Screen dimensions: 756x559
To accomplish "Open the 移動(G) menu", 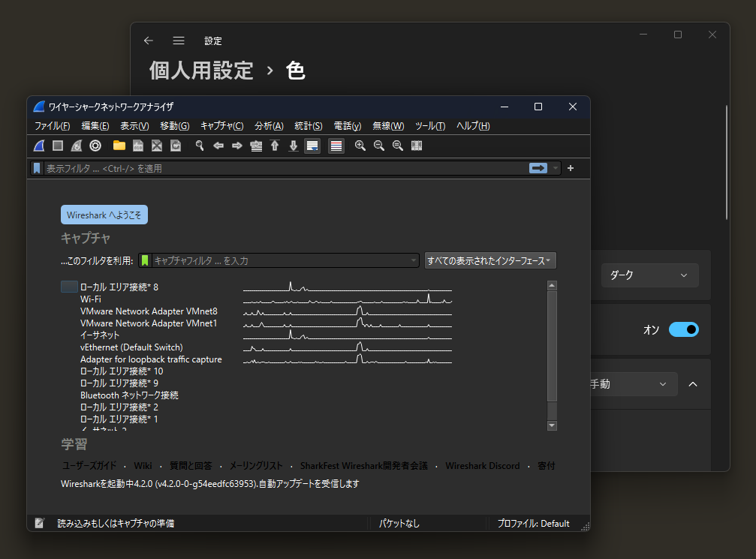I will tap(174, 126).
